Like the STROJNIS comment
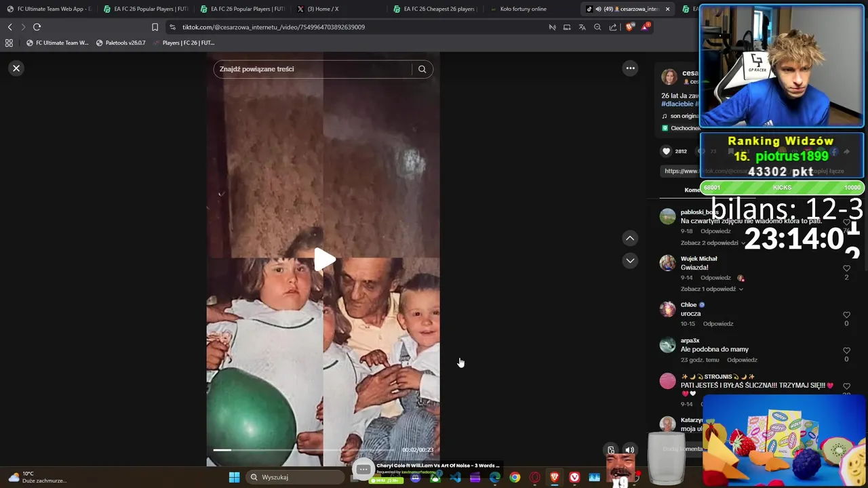The image size is (868, 488). (846, 386)
